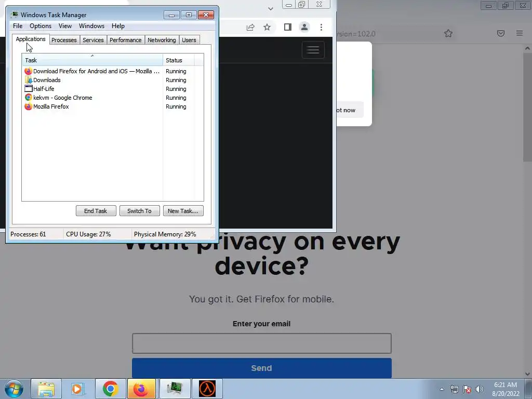Open the Options menu in Task Manager

41,26
